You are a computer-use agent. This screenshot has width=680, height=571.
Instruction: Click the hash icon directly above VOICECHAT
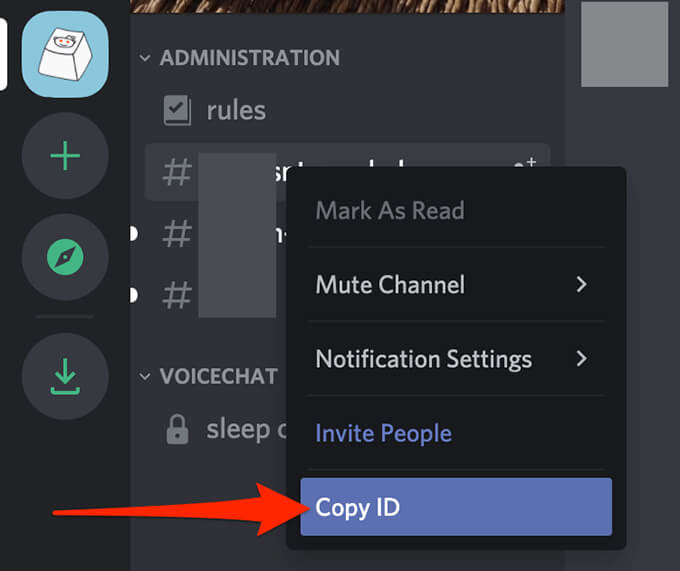(177, 296)
